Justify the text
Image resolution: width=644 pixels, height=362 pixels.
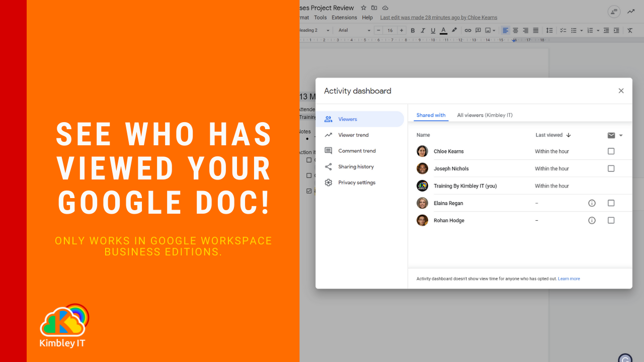535,31
